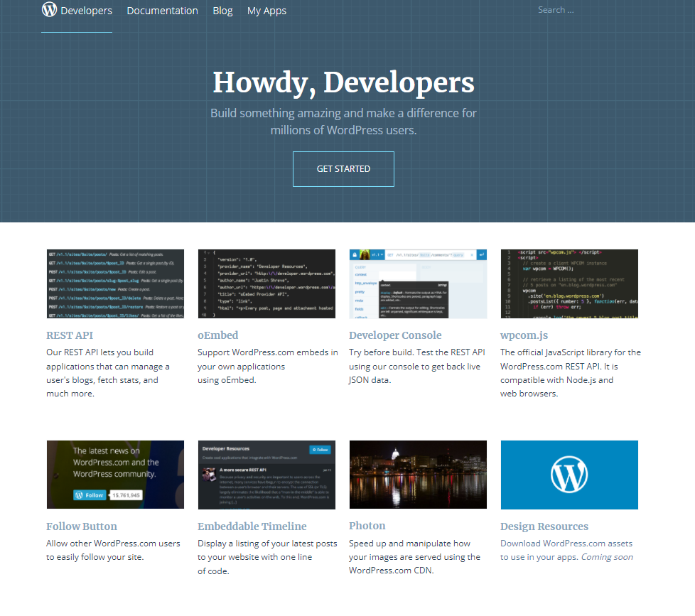Viewport: 695px width, 616px height.
Task: Click 'Speed up and manipulate' description text
Action: (414, 556)
